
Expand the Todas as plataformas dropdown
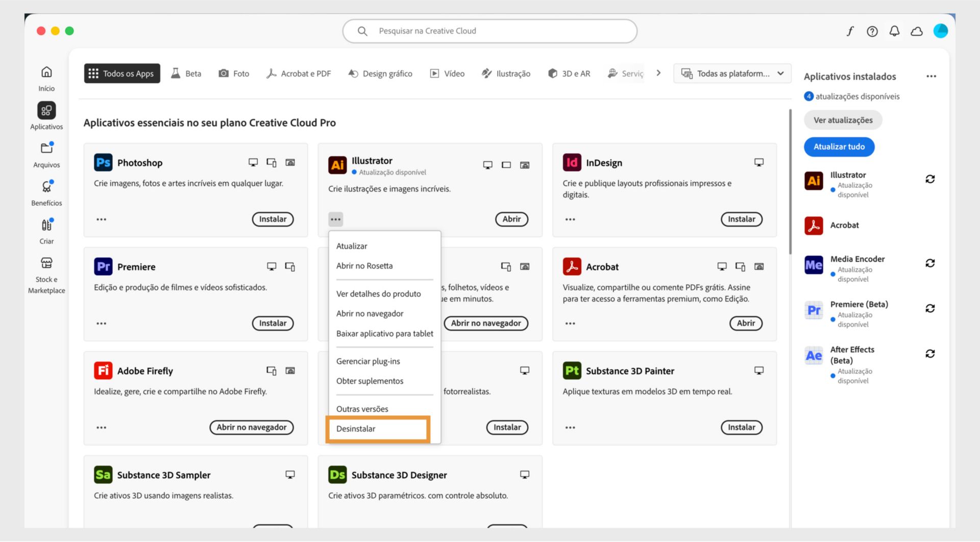click(x=732, y=73)
